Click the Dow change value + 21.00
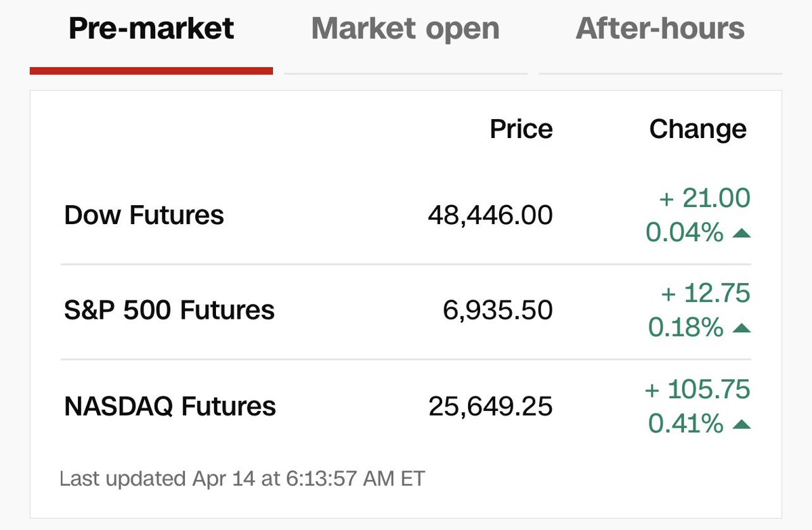 point(704,198)
